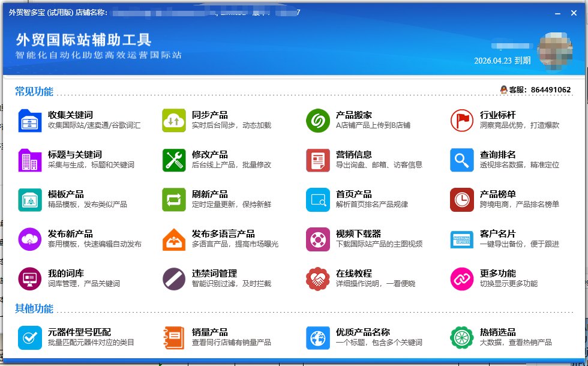588x366 pixels.
Task: Open 元器件型号匹配 blue checkmark icon
Action: click(x=30, y=338)
